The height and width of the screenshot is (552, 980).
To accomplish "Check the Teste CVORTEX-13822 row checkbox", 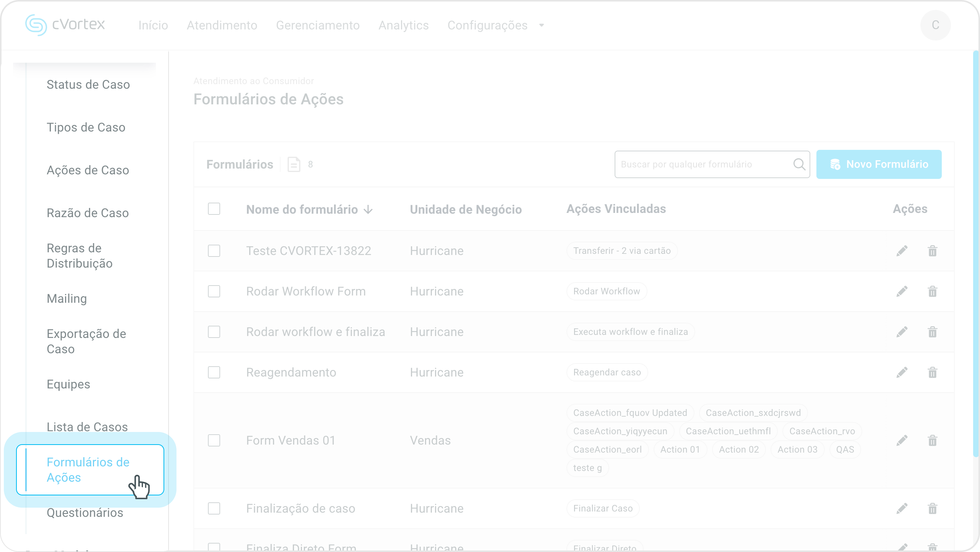I will (x=214, y=251).
